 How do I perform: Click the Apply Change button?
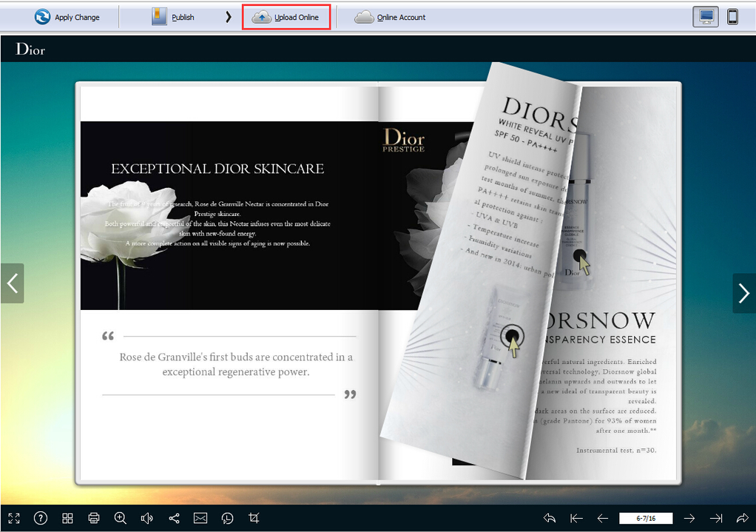[x=67, y=17]
